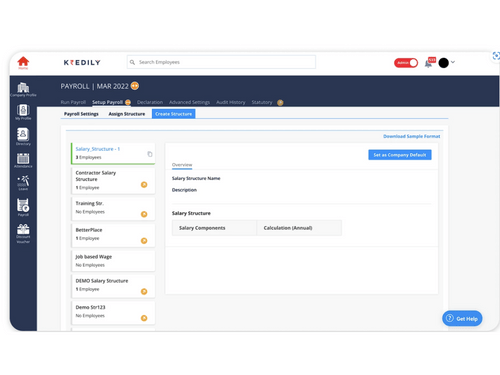Viewport: 500px width, 375px height.
Task: Click the screen capture corner icon
Action: 496,56
